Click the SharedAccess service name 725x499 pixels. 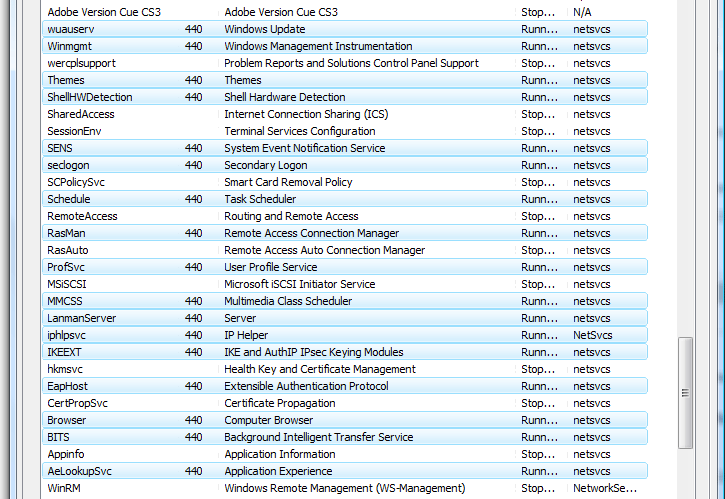tap(80, 114)
